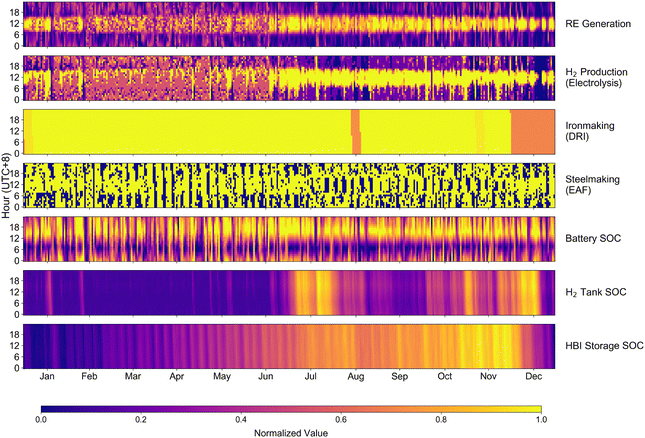Select the Steelmaking (EAF) row label
The image size is (645, 438).
click(592, 184)
